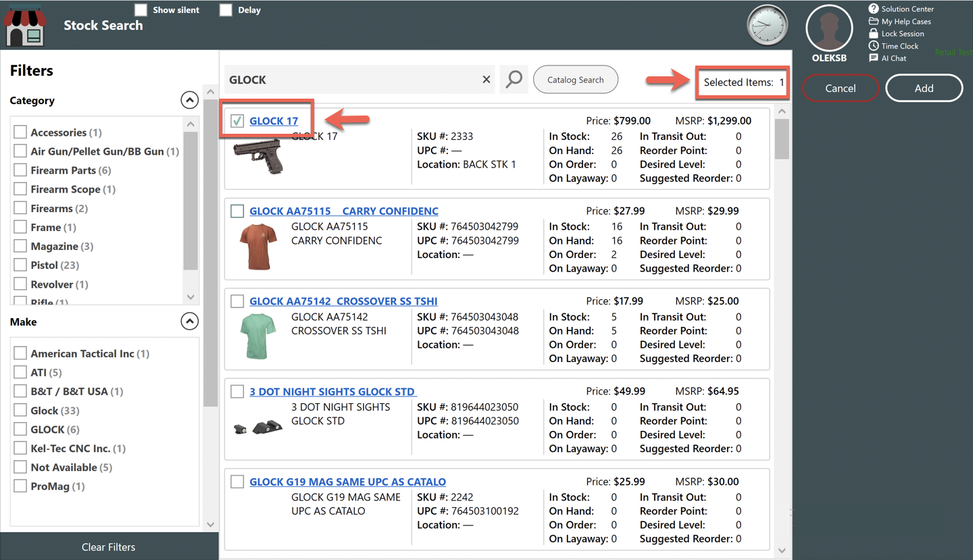Click results list scroll up arrow
The width and height of the screenshot is (973, 560).
click(782, 111)
